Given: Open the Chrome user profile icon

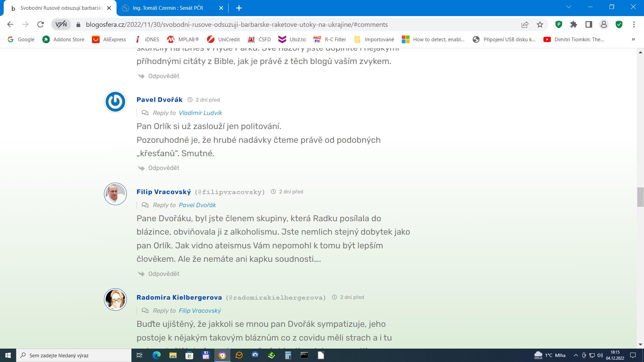Looking at the screenshot, I should click(x=604, y=24).
